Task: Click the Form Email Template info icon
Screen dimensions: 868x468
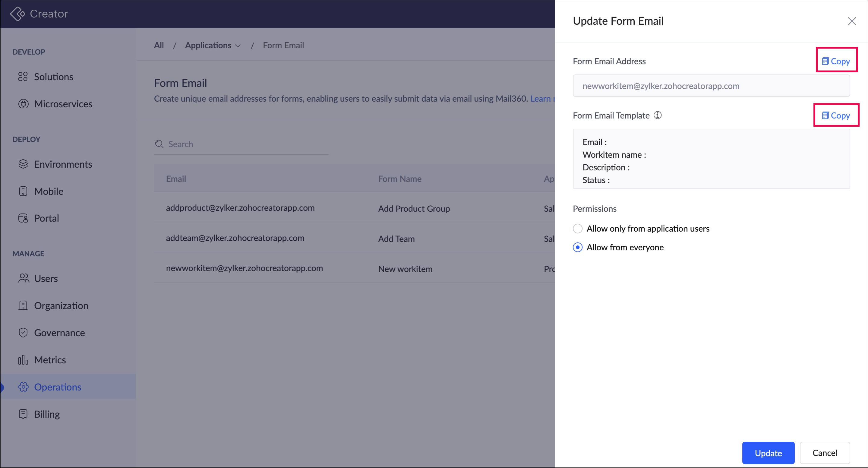Action: point(657,115)
